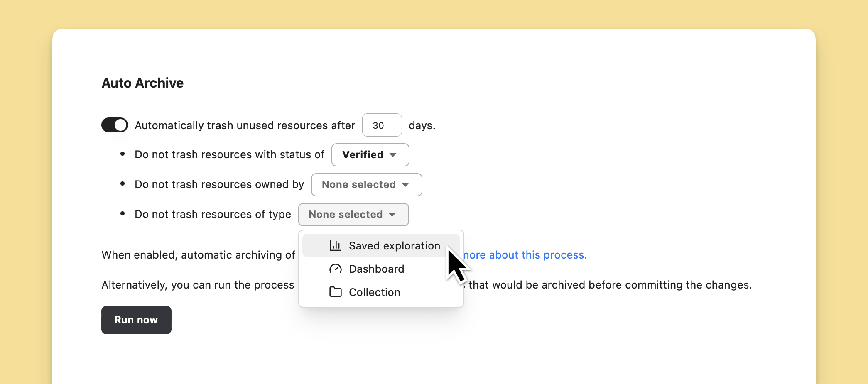The height and width of the screenshot is (384, 868).
Task: Select Saved exploration from the type list
Action: click(381, 246)
